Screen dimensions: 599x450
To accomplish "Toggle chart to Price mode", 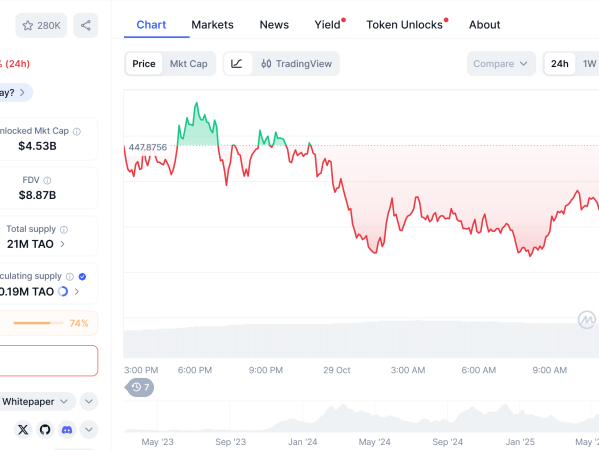I will click(144, 64).
